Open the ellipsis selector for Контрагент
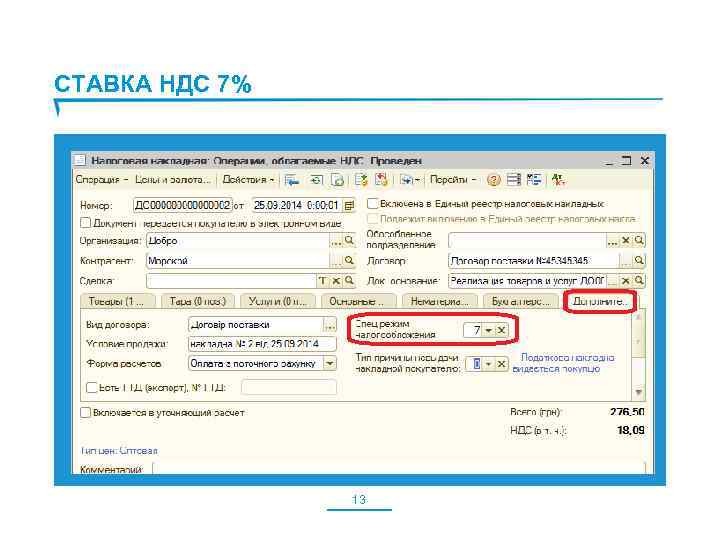Viewport: 720px width, 540px height. (336, 260)
